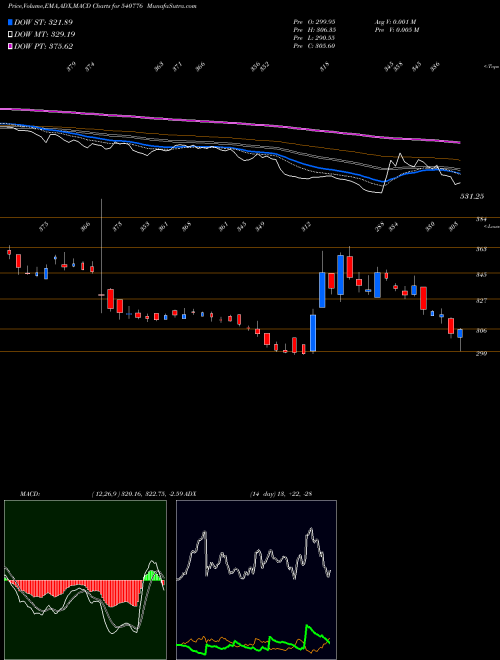Open the green MACD histogram panel

point(85,580)
